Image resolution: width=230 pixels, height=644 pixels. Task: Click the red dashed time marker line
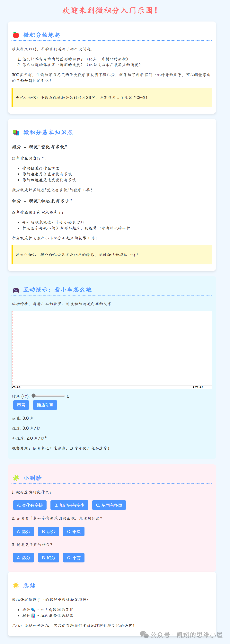coord(12,348)
